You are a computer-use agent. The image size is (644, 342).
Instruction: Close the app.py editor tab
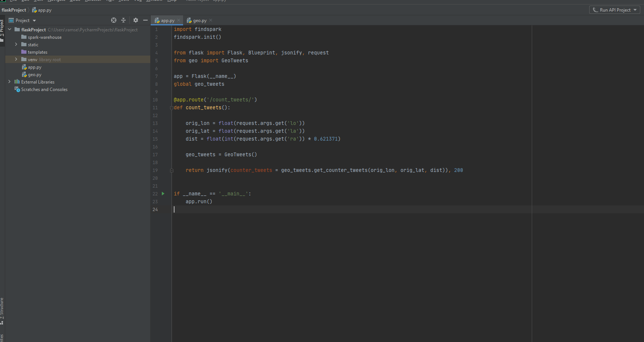point(179,20)
